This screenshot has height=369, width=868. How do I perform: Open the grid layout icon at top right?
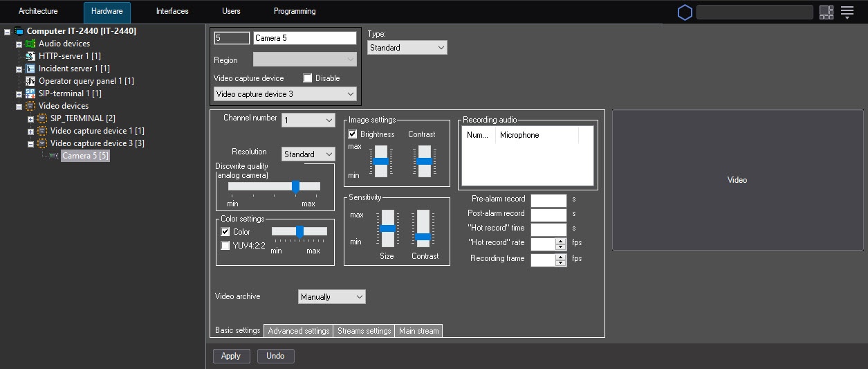[x=826, y=12]
